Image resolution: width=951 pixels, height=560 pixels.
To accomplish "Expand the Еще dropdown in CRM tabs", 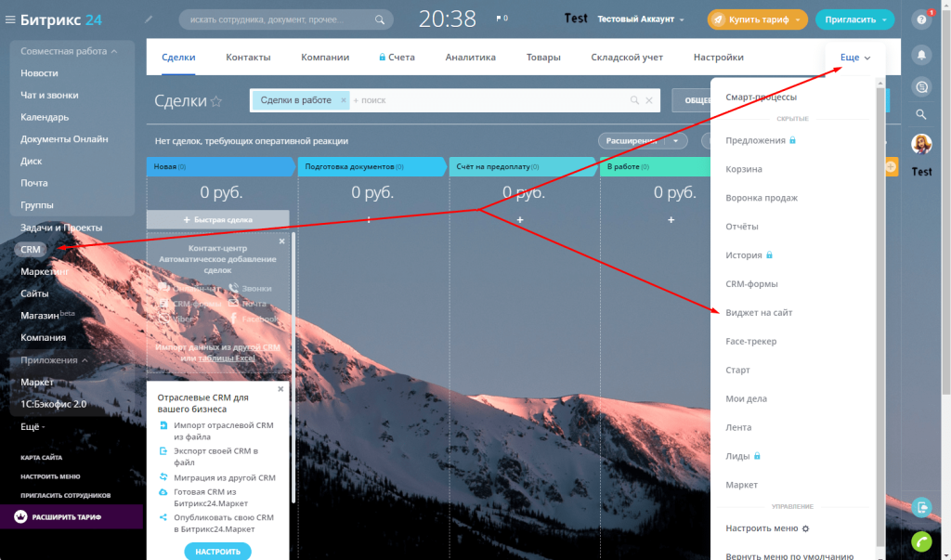I will click(x=854, y=58).
